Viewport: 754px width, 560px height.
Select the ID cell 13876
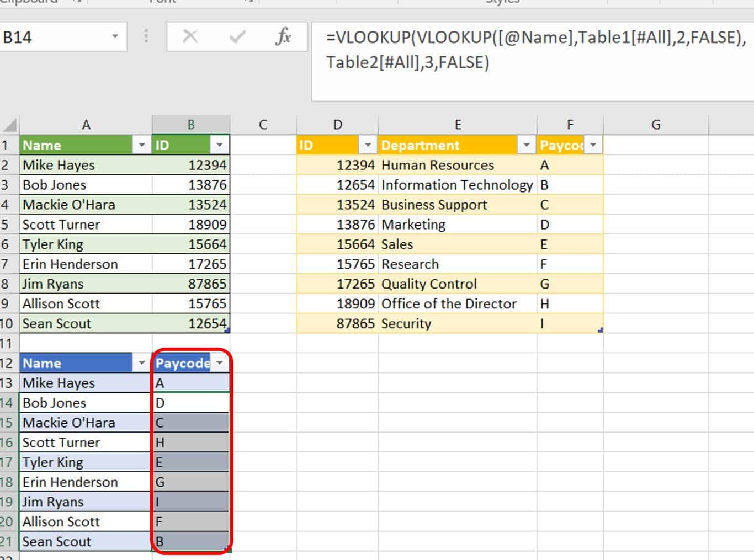(191, 185)
